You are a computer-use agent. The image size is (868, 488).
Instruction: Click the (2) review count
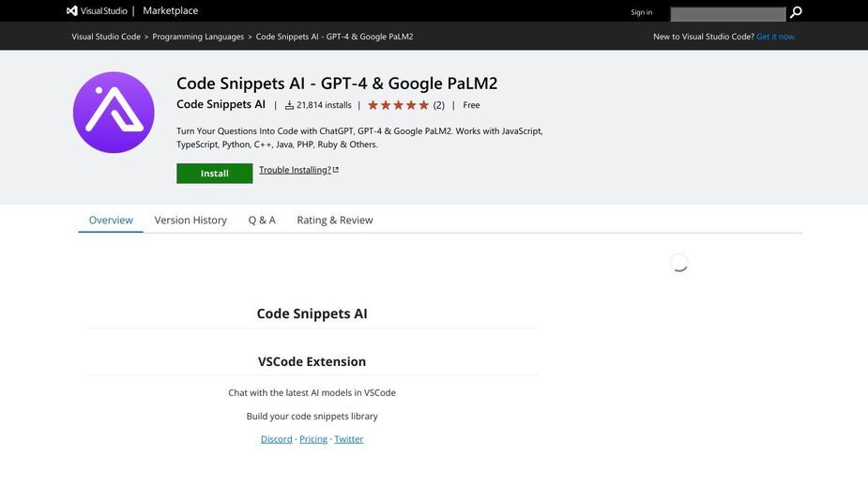(438, 105)
